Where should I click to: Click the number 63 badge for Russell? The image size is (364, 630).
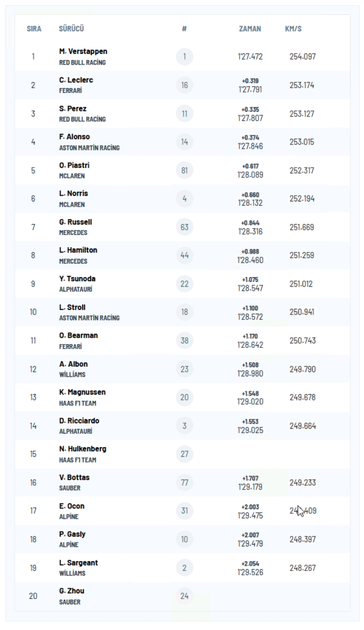tap(184, 227)
